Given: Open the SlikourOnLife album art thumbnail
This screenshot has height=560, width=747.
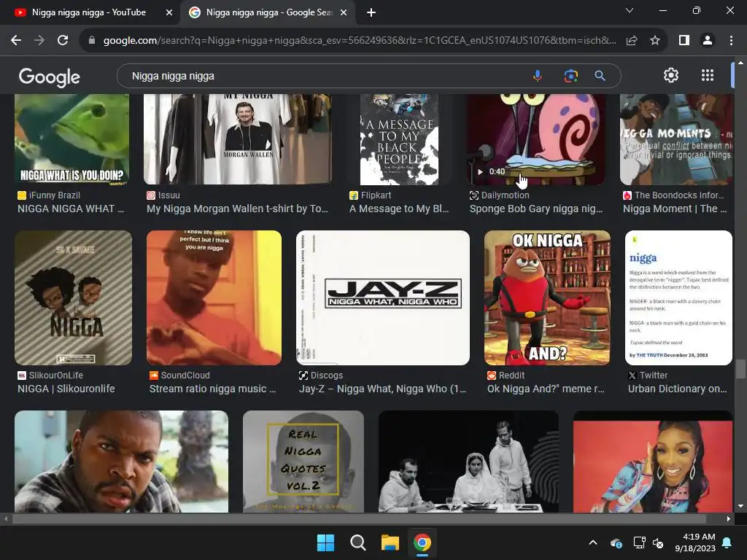Looking at the screenshot, I should click(74, 297).
